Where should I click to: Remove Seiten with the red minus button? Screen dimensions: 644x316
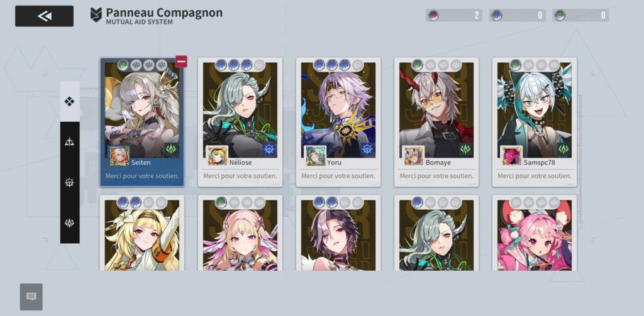[181, 62]
